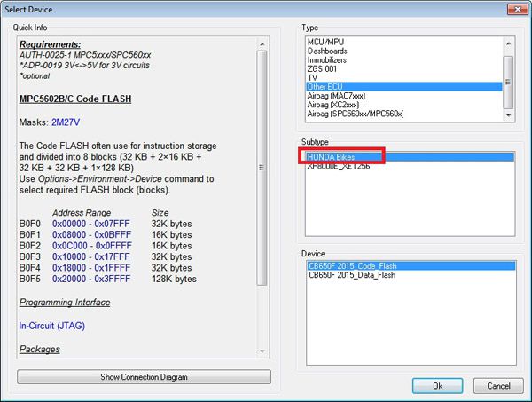Open Show Connection Diagram
Viewport: 532px width, 402px height.
[x=144, y=377]
